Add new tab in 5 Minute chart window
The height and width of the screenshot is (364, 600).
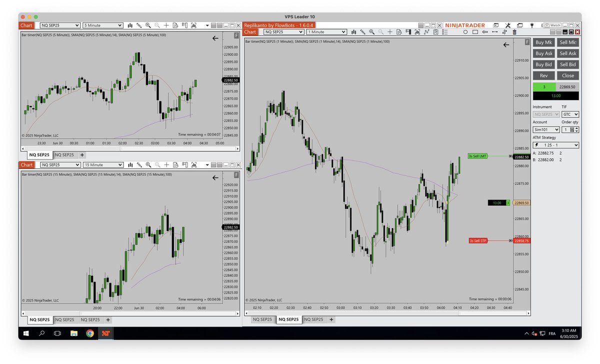coord(82,155)
